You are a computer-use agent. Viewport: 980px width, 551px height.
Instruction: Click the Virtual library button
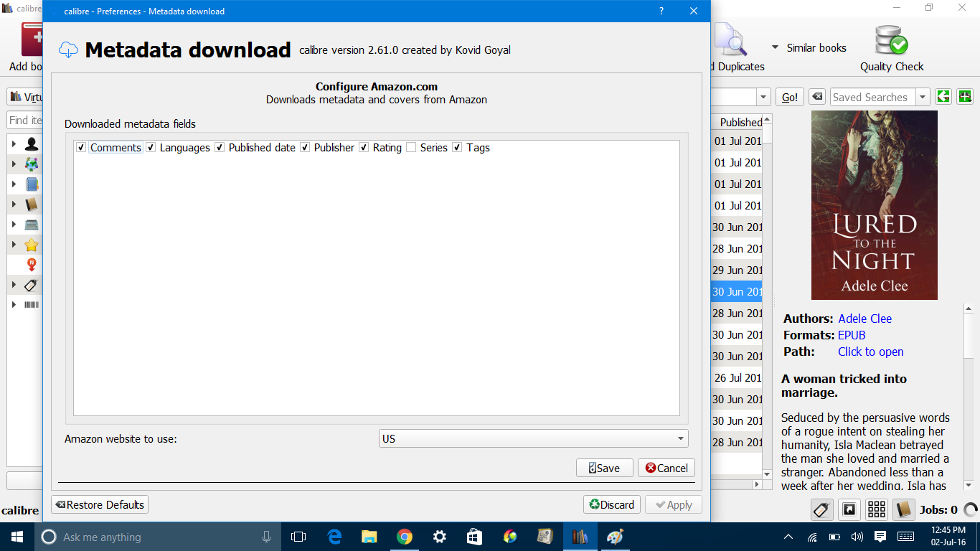[x=25, y=97]
